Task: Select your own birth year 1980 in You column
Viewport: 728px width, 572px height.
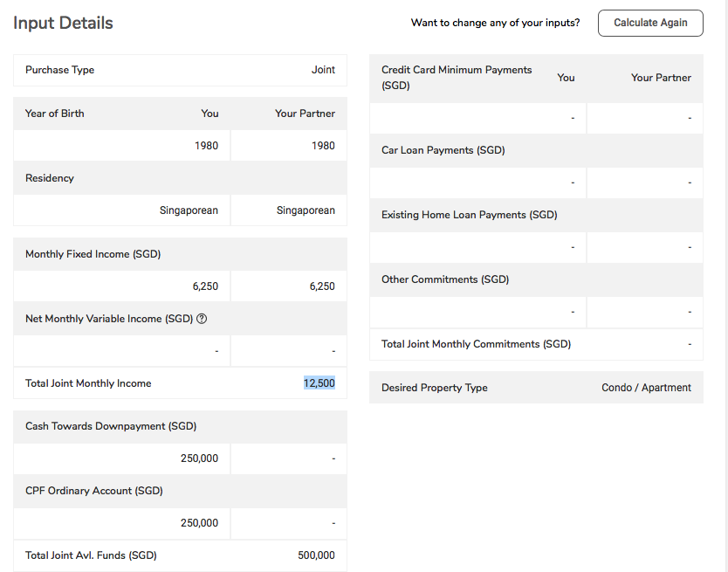Action: pyautogui.click(x=206, y=146)
